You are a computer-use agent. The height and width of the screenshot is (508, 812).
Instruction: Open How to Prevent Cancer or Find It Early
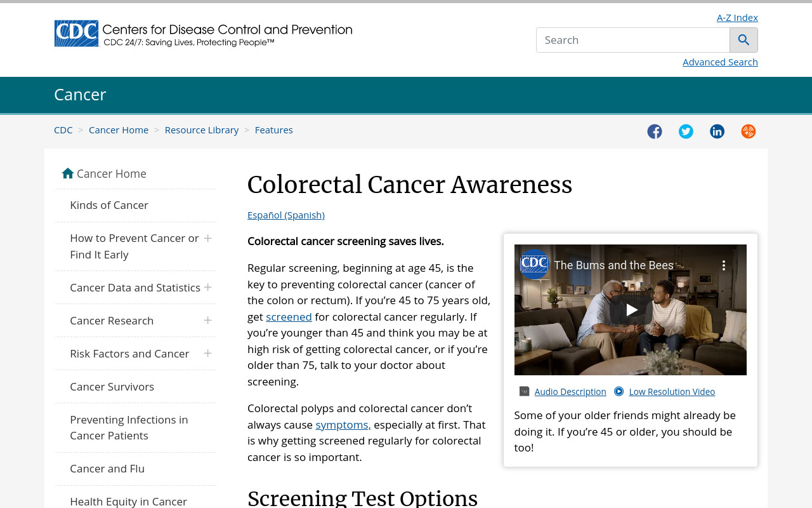coord(134,246)
